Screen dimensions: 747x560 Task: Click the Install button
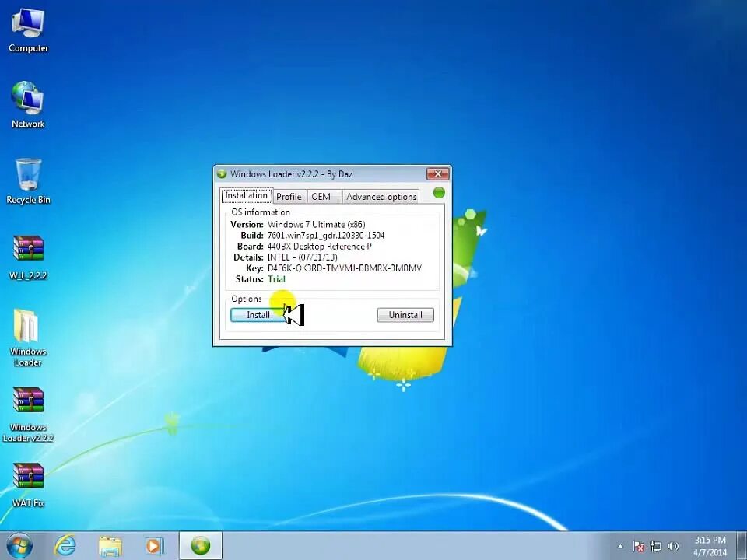point(258,314)
